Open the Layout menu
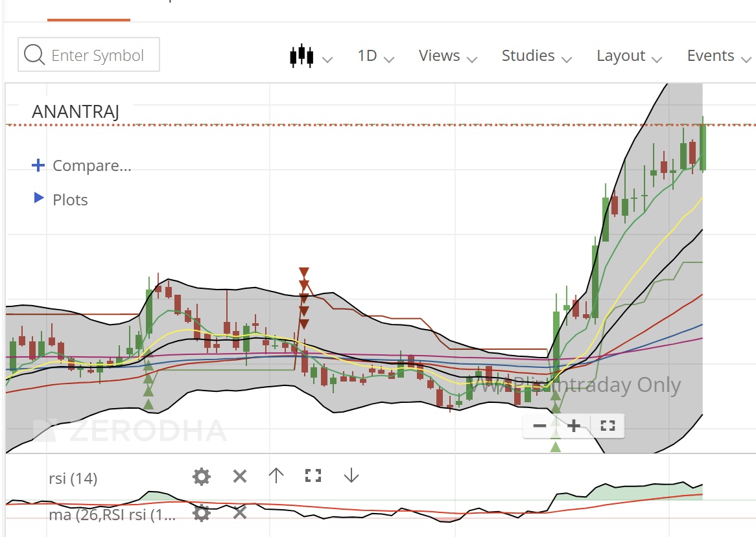Image resolution: width=756 pixels, height=537 pixels. [x=629, y=56]
